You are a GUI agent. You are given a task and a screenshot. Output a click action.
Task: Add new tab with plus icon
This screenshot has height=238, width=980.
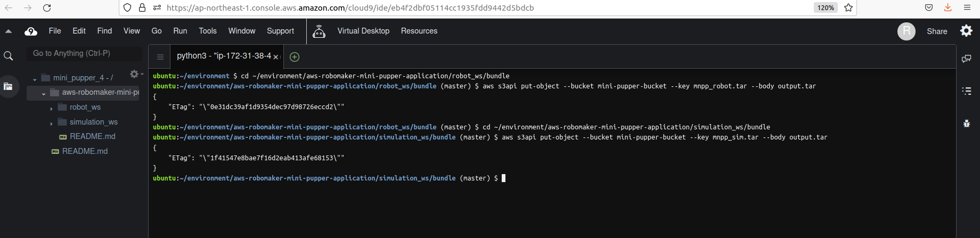(295, 57)
